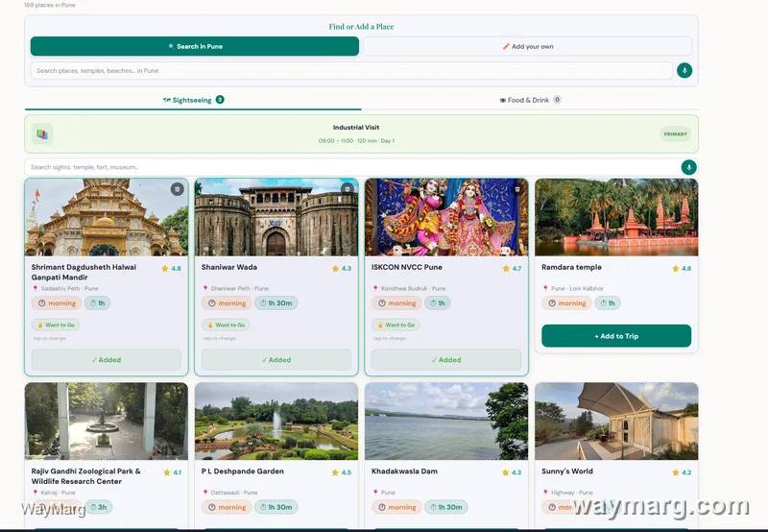Toggle Want to Go on ISKCON NVCC Pune
The image size is (768, 532).
(396, 325)
